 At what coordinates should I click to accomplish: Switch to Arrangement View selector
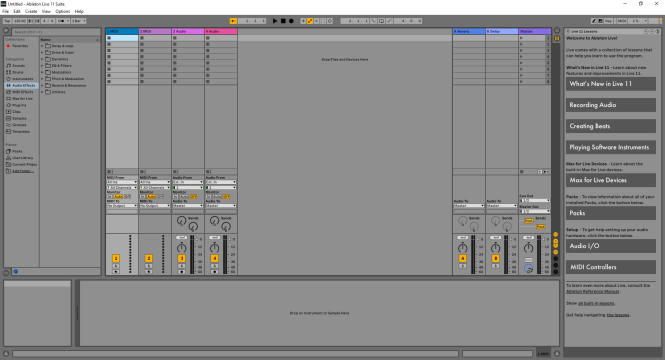coord(557,31)
